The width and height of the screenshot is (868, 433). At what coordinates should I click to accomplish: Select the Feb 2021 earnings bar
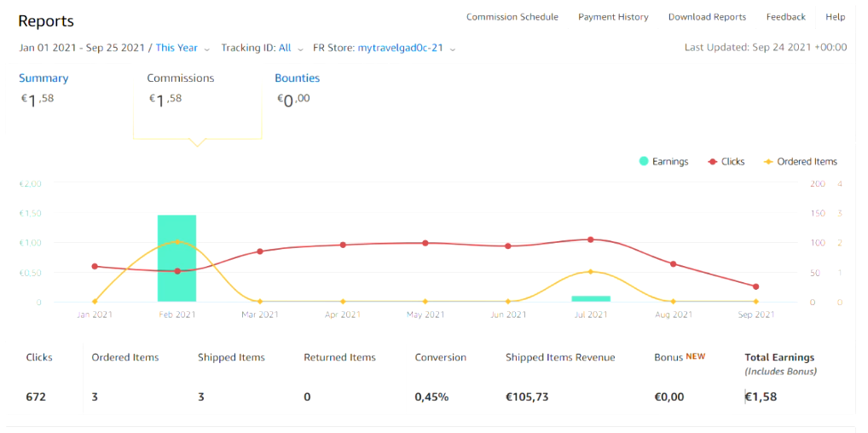(176, 258)
